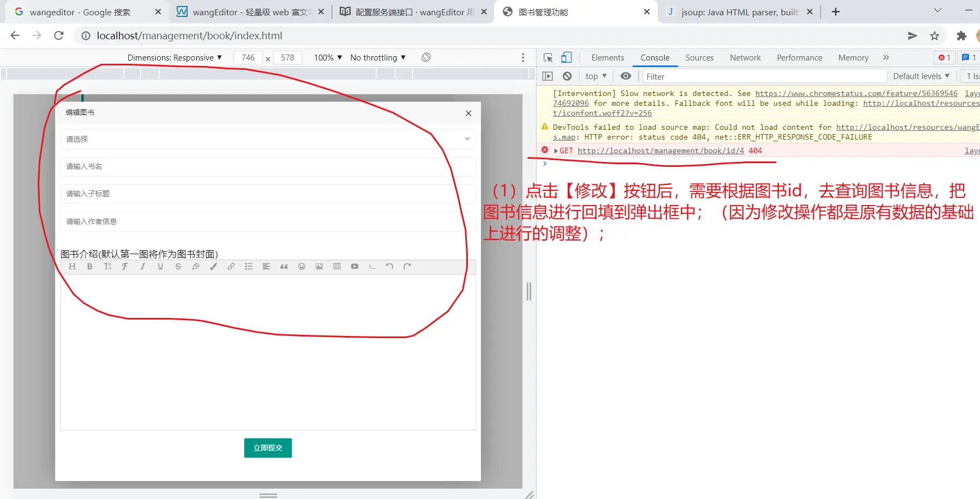Viewport: 980px width, 499px height.
Task: Open a new browser tab
Action: pyautogui.click(x=835, y=11)
